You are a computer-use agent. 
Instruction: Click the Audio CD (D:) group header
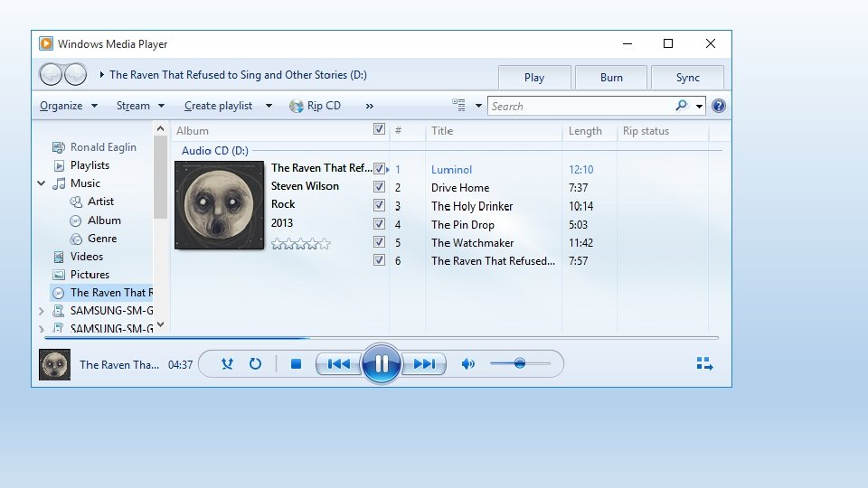coord(215,151)
